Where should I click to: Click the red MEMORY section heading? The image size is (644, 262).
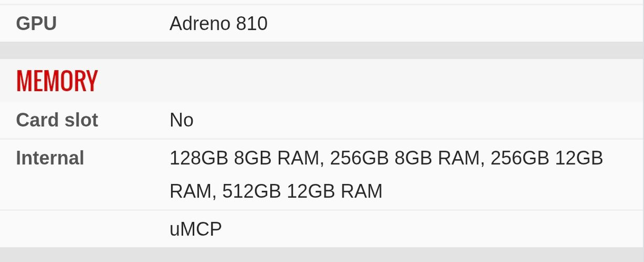tap(57, 81)
